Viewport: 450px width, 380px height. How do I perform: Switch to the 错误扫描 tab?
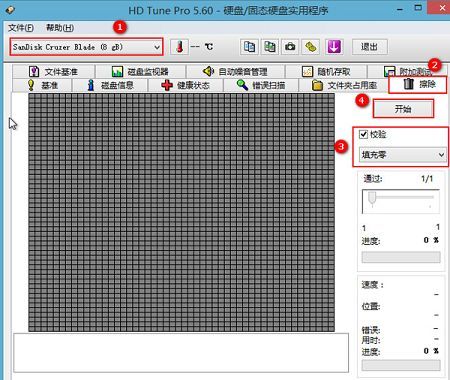tap(261, 85)
